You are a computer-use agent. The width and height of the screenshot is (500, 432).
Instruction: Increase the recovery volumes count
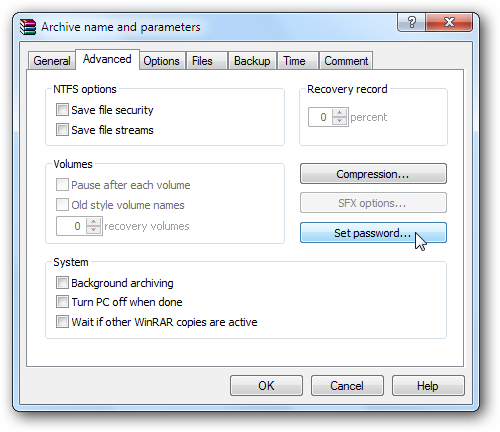(93, 222)
